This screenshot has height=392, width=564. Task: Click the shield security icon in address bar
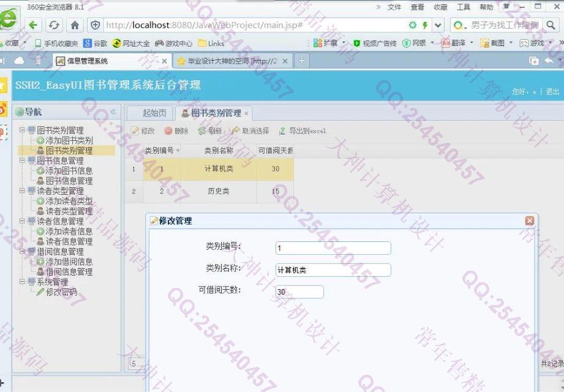click(x=96, y=25)
